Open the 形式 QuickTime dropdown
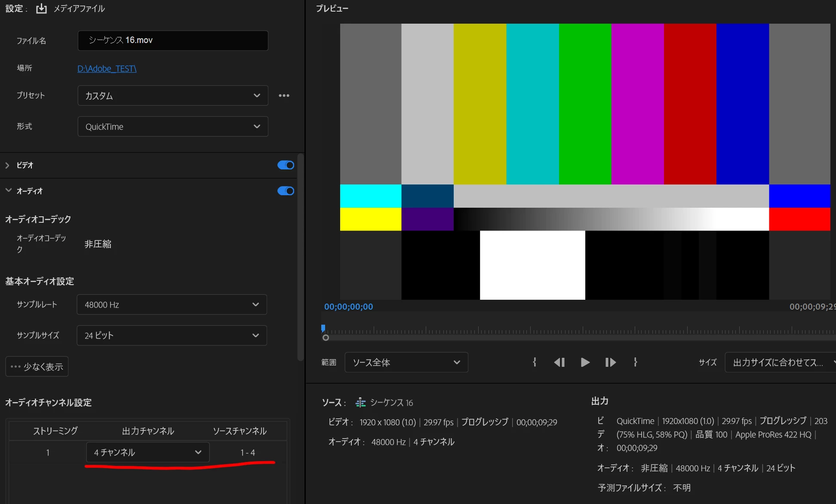The height and width of the screenshot is (504, 836). (x=172, y=126)
